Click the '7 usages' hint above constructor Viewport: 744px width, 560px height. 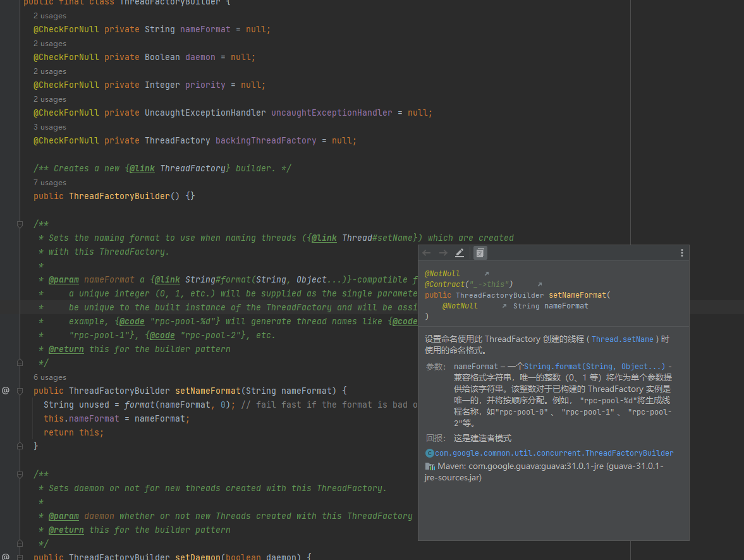click(50, 183)
